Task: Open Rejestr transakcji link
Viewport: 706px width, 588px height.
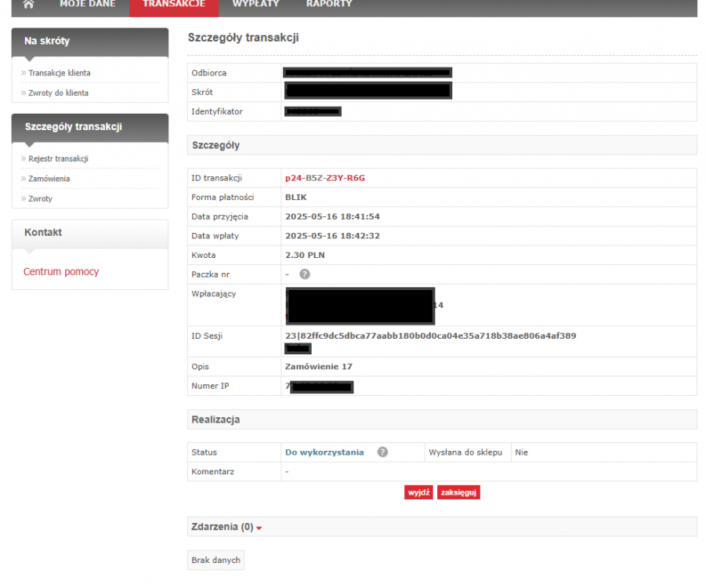Action: [x=58, y=158]
